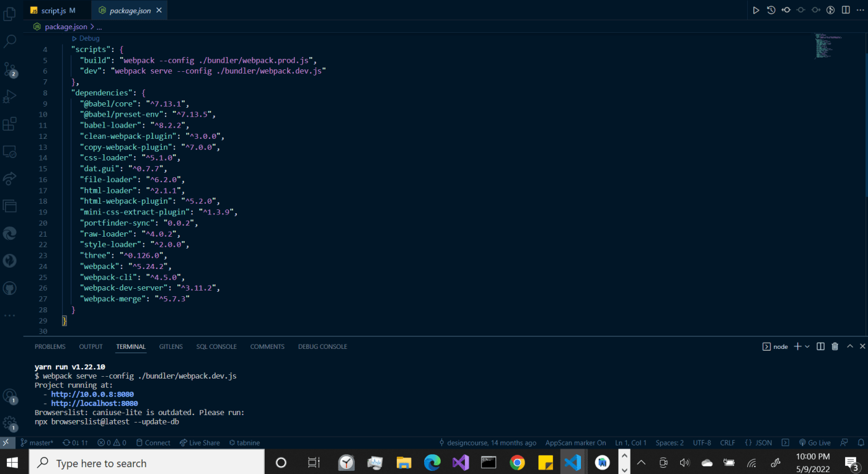
Task: Open the OUTPUT panel tab
Action: 91,346
